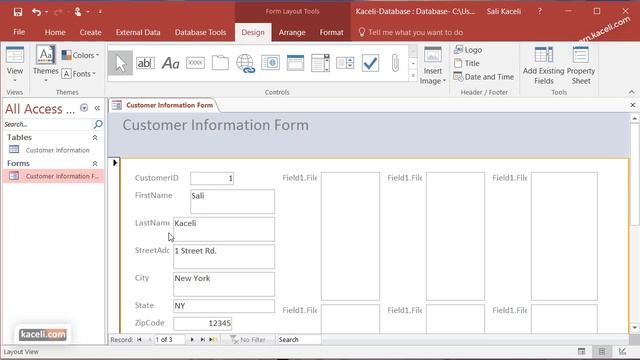This screenshot has height=360, width=640.
Task: Click the touch/mouse mode icon
Action: [x=78, y=12]
